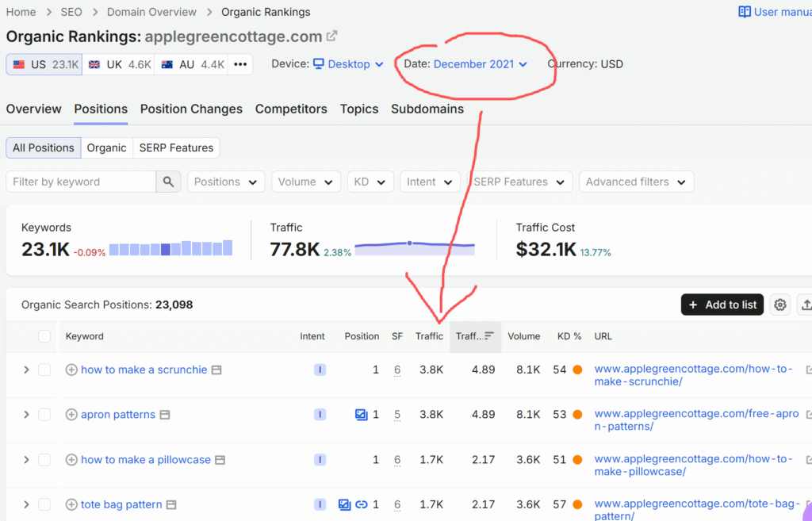The width and height of the screenshot is (812, 521).
Task: Click image SERP feature icon in tote bag row
Action: [344, 504]
